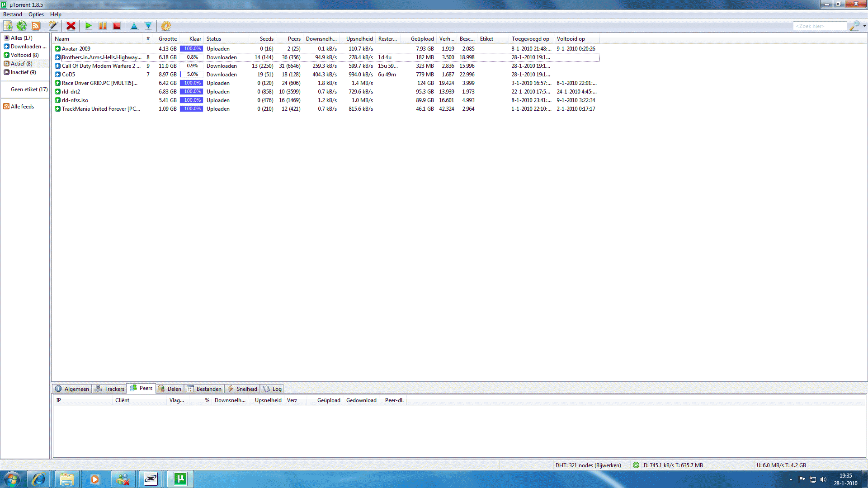Click the search magnifier icon

tap(854, 26)
